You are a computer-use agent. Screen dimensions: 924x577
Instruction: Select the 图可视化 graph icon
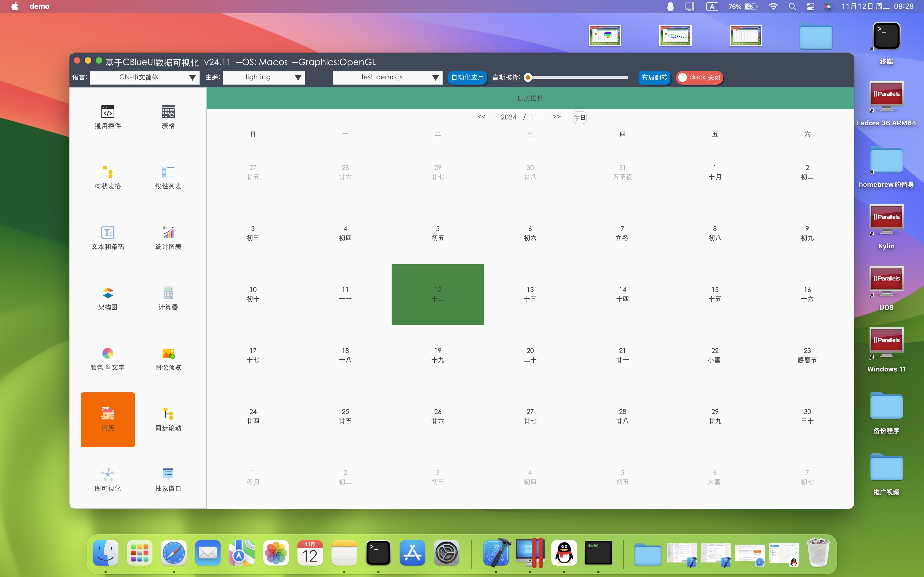click(108, 474)
